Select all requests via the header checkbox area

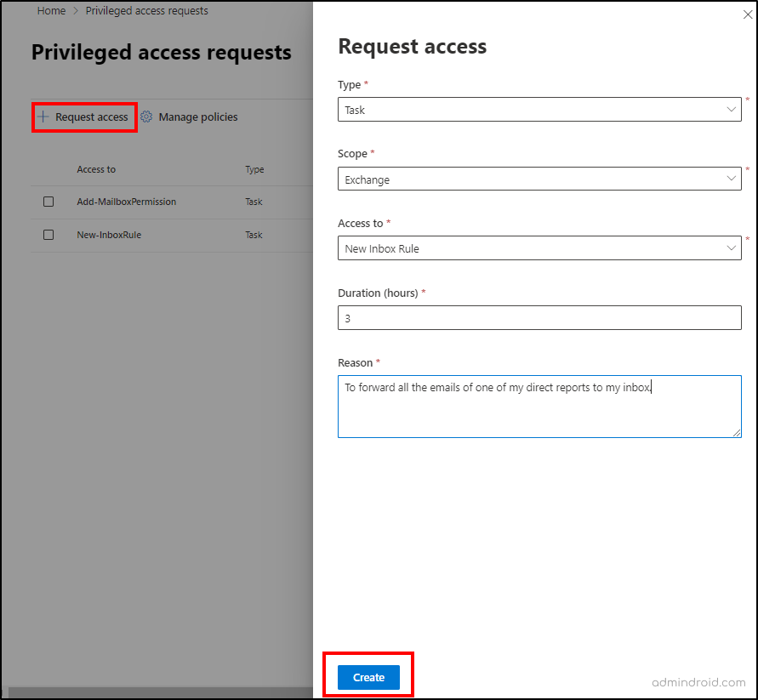(48, 169)
